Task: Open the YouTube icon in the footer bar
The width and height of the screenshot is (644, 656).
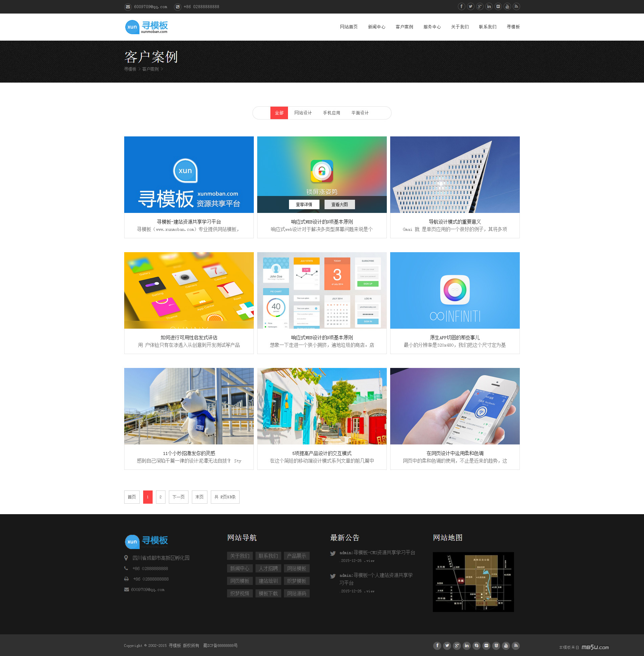Action: pos(506,646)
